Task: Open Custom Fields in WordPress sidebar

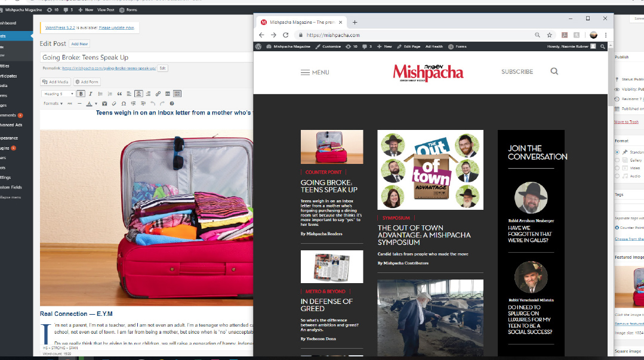Action: click(x=11, y=187)
